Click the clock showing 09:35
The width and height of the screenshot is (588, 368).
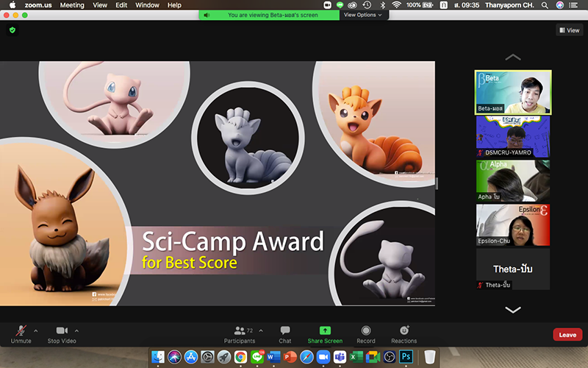point(467,5)
